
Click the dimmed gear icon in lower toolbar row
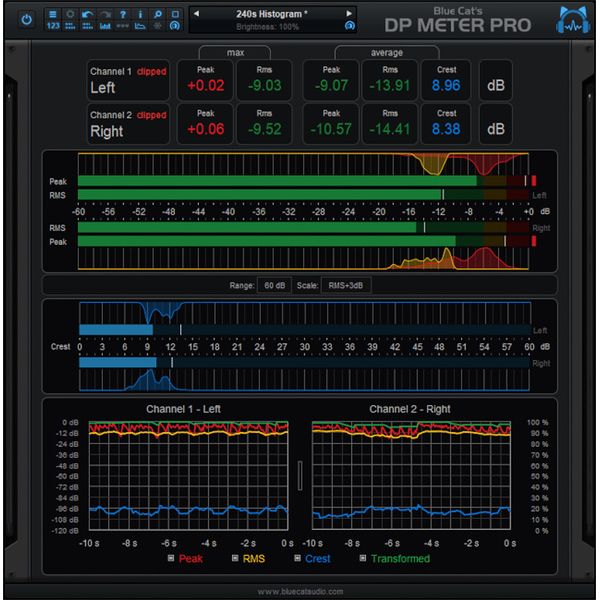tap(157, 26)
